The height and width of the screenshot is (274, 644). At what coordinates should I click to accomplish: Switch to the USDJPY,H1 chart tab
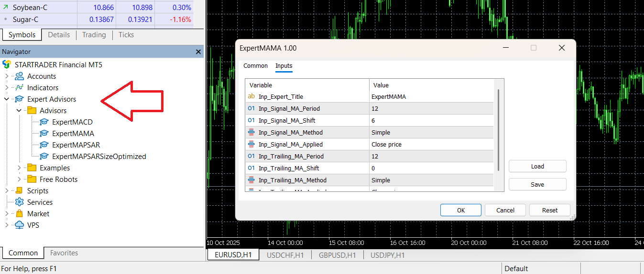click(x=388, y=255)
